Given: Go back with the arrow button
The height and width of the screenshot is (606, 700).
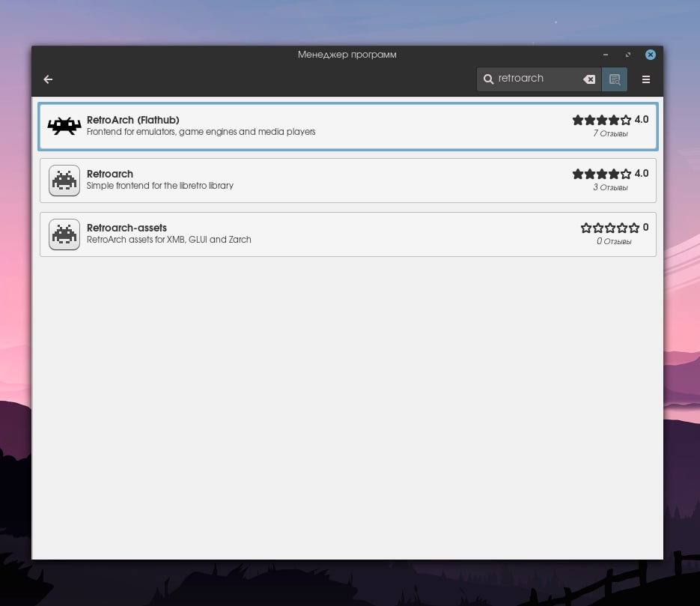Looking at the screenshot, I should click(x=48, y=79).
